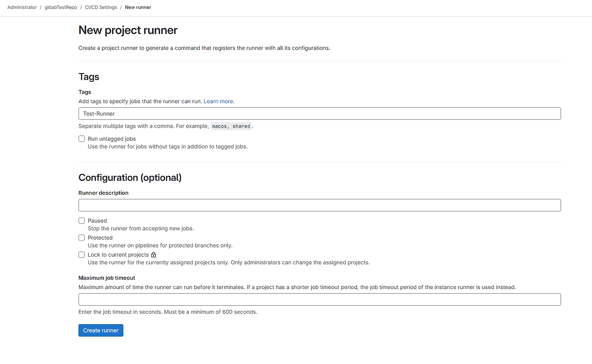
Task: Click the Maximum job timeout input box
Action: 277,299
